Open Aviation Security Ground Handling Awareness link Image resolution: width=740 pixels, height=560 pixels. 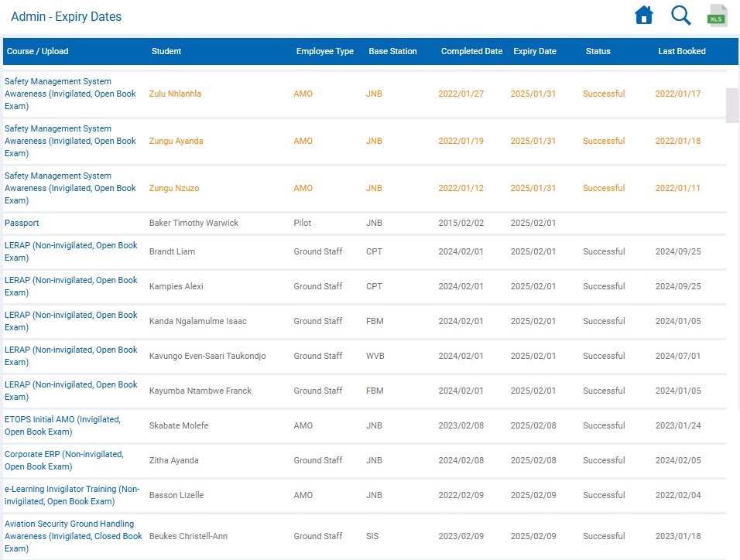click(x=74, y=537)
